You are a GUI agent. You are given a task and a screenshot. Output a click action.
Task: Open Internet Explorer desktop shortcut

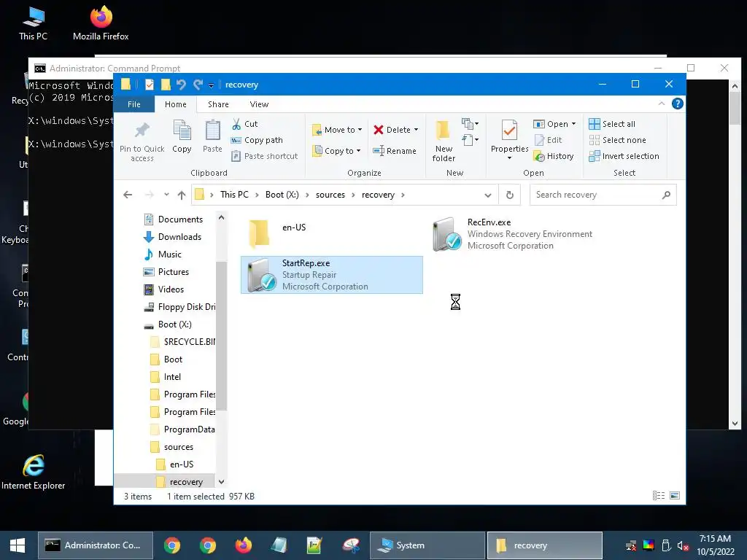click(x=34, y=472)
